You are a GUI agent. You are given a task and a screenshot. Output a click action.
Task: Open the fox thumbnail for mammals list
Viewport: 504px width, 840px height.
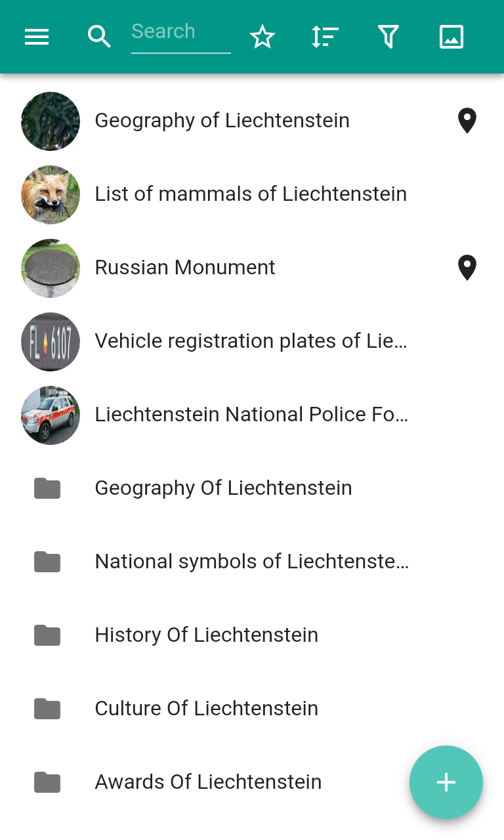pyautogui.click(x=51, y=195)
